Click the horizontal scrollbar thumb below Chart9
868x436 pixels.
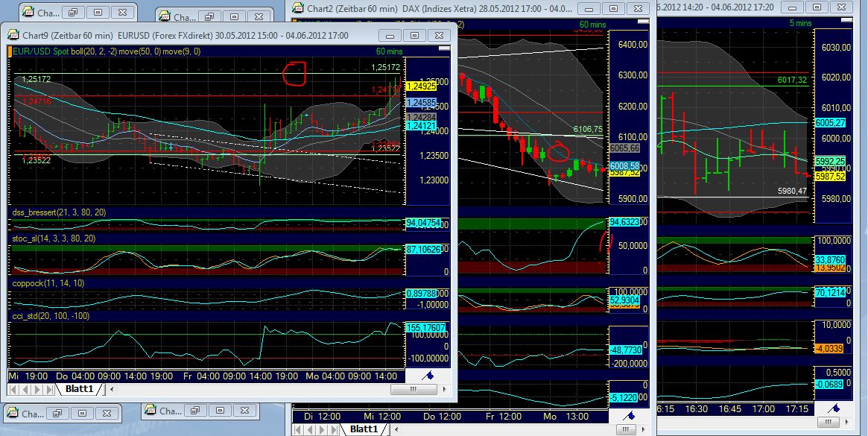[414, 389]
